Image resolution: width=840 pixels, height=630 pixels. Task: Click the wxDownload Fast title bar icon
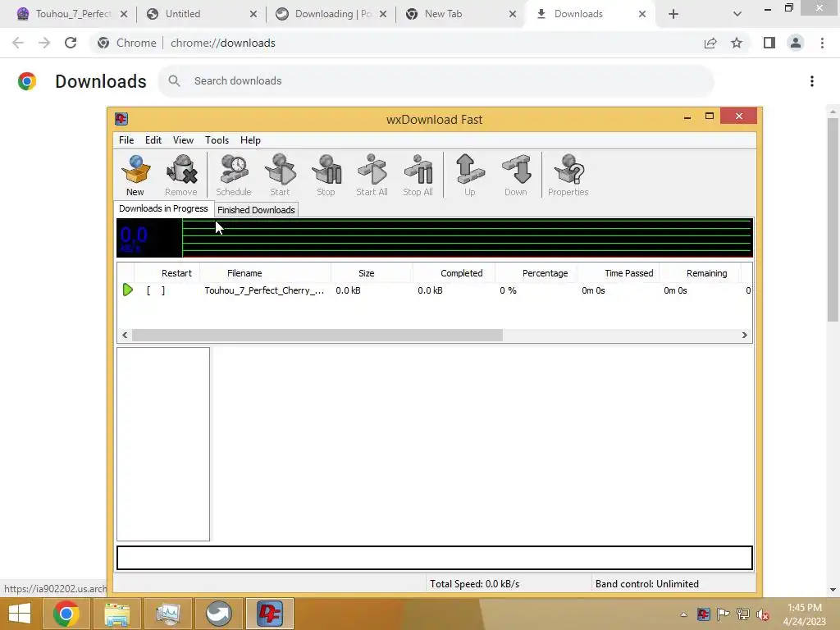tap(121, 119)
